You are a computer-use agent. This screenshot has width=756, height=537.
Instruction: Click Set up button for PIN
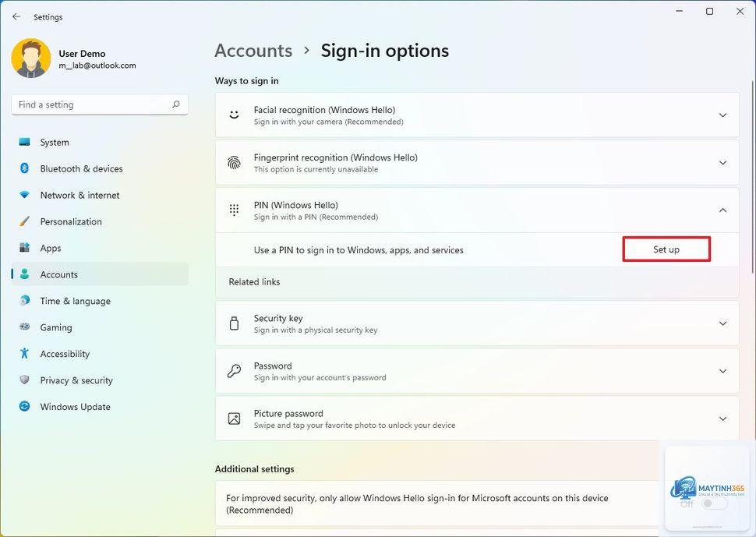tap(666, 249)
